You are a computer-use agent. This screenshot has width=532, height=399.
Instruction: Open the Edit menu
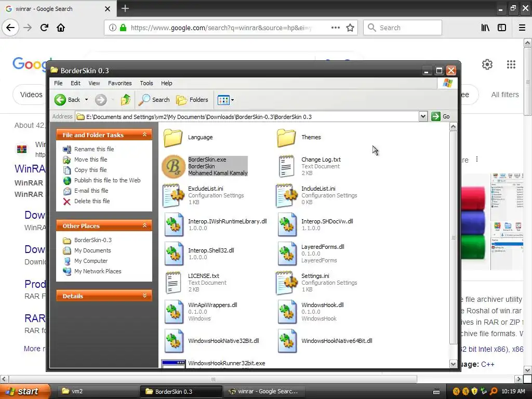tap(75, 83)
